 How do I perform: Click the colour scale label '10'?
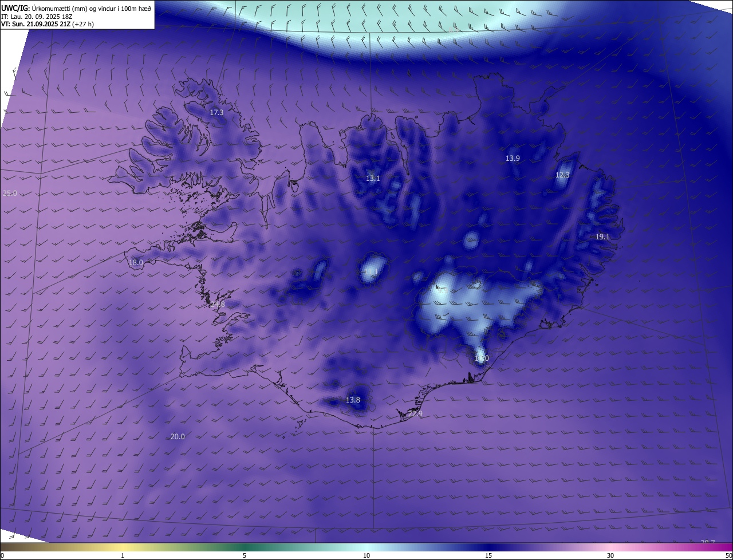pyautogui.click(x=366, y=555)
